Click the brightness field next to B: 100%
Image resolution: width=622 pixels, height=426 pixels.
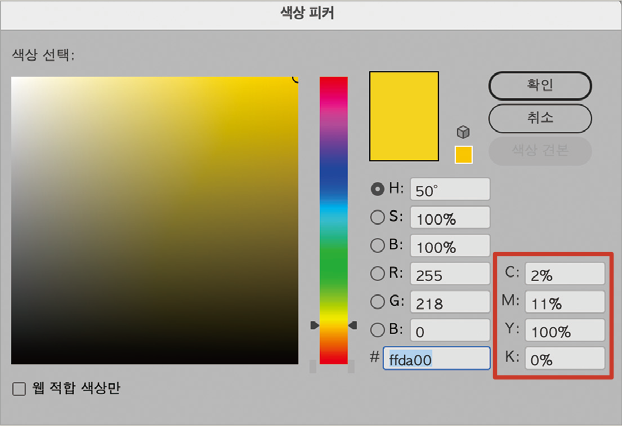[450, 246]
